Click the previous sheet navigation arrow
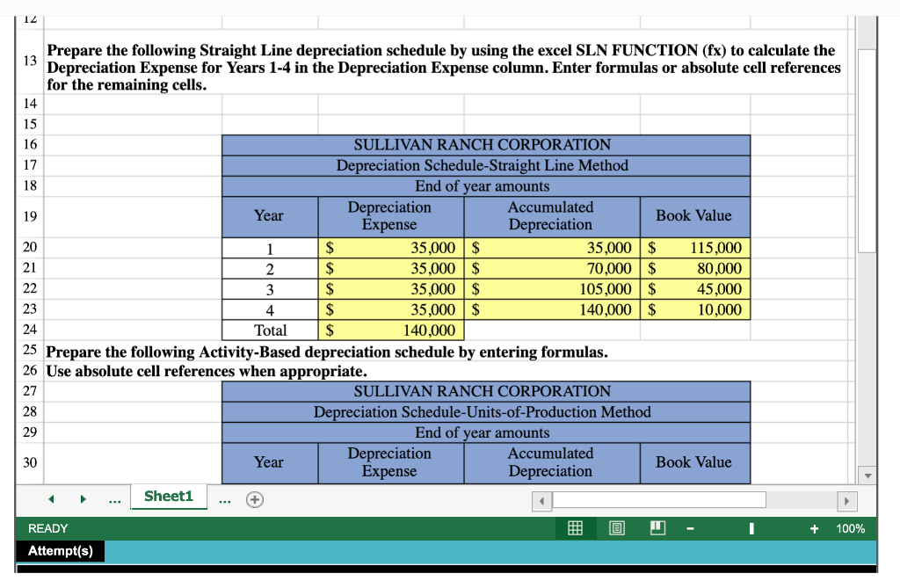The image size is (900, 588). (x=50, y=498)
